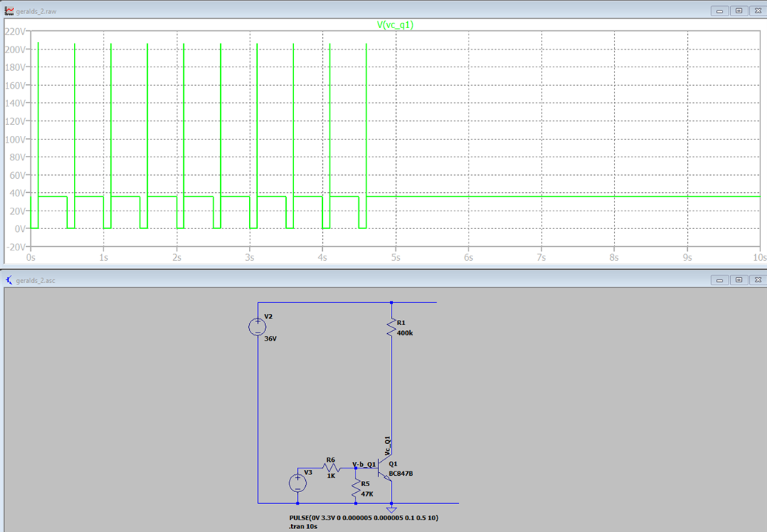The image size is (767, 532).
Task: Click the .tran 10s simulation directive
Action: click(x=304, y=528)
